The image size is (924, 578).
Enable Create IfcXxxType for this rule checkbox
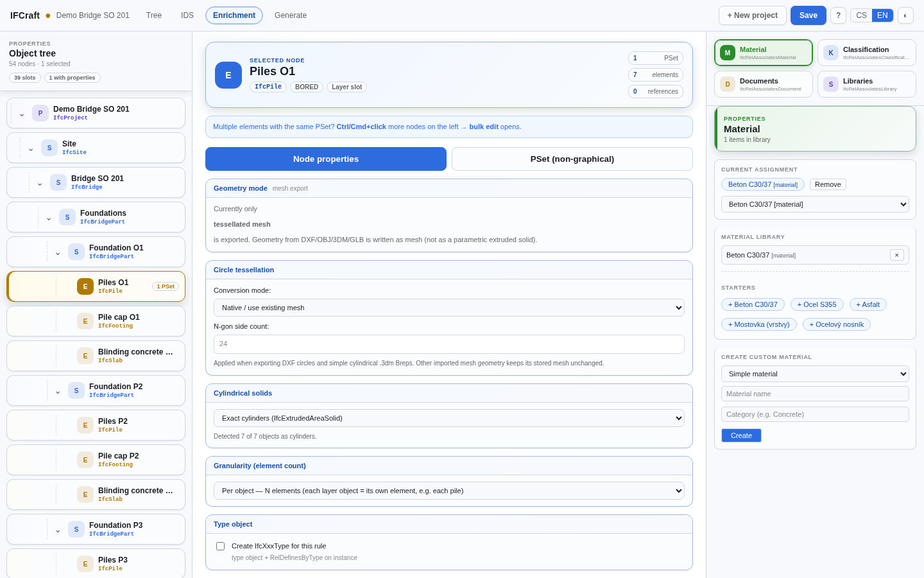pyautogui.click(x=220, y=546)
